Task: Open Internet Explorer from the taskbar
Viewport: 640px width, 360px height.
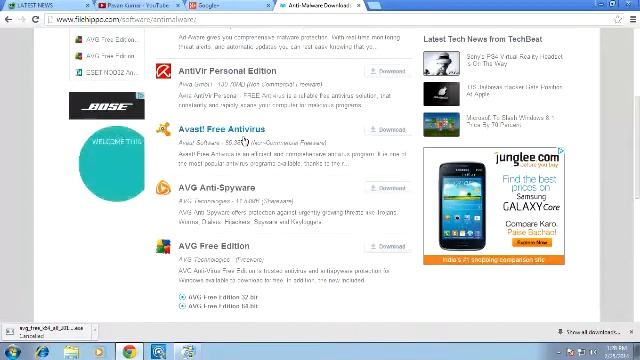Action: pos(42,351)
